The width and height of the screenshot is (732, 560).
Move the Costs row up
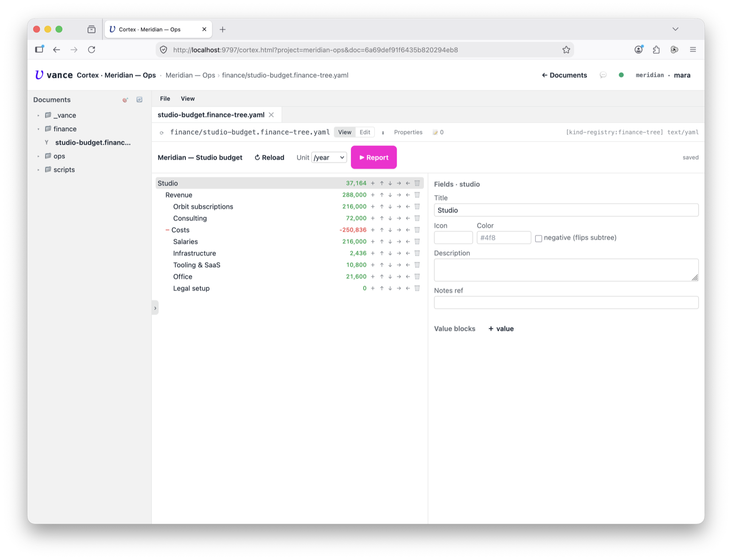382,230
